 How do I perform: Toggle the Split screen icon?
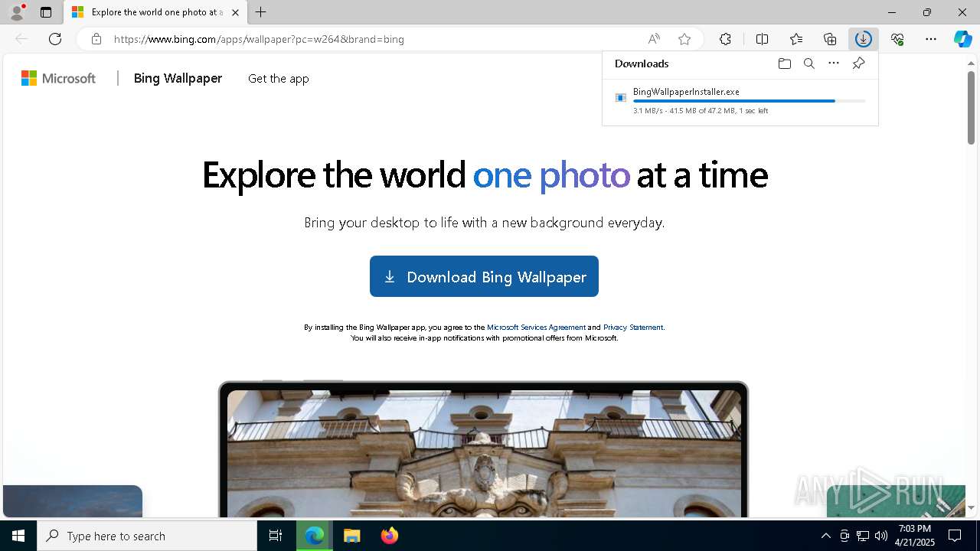763,39
